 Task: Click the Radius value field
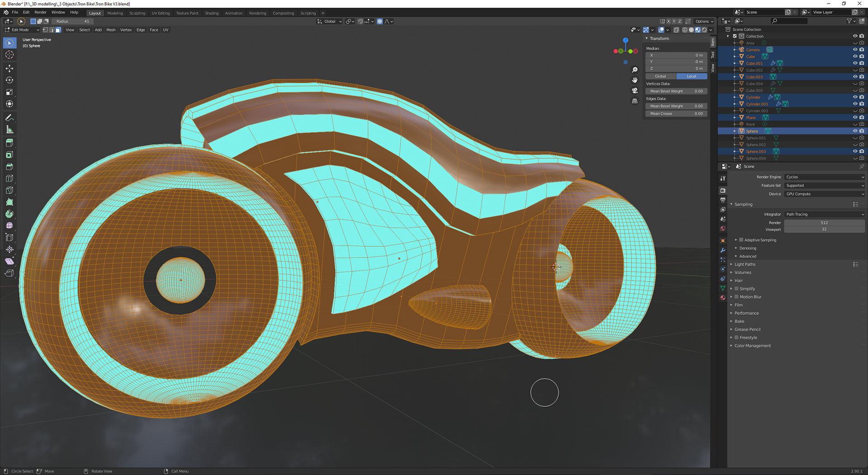click(x=73, y=21)
